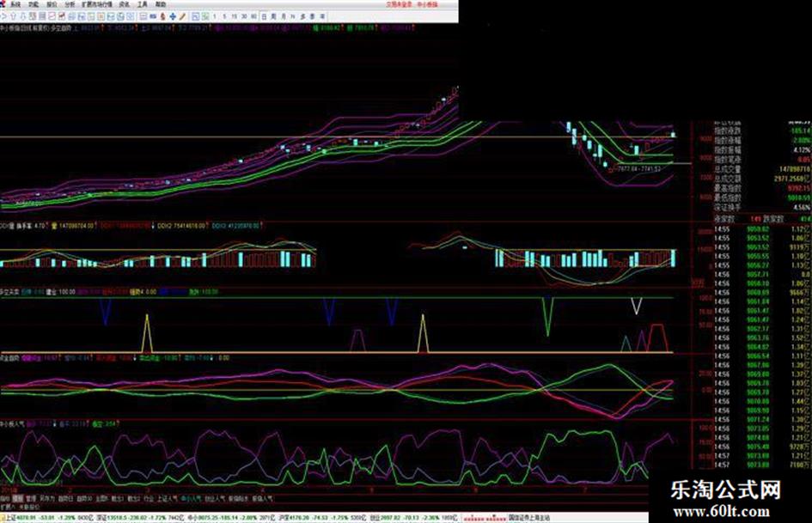This screenshot has width=812, height=523.
Task: Click the 指数涨幅 row in info panel
Action: (x=762, y=140)
